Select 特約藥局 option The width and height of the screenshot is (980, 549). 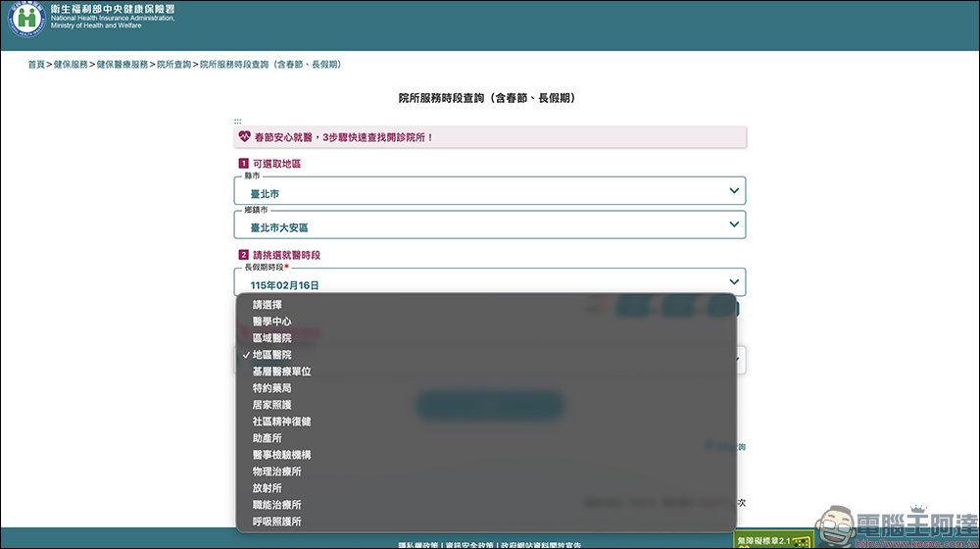pyautogui.click(x=486, y=388)
